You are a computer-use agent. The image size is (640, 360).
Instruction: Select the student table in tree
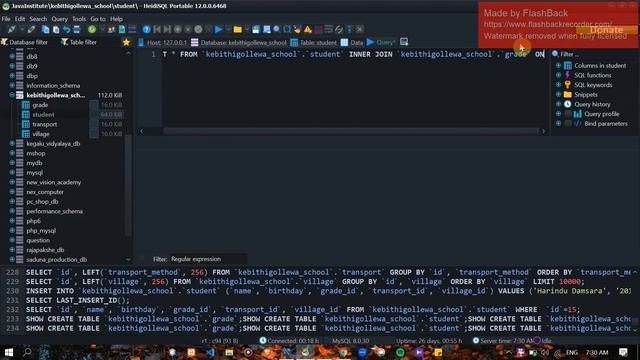click(x=43, y=115)
